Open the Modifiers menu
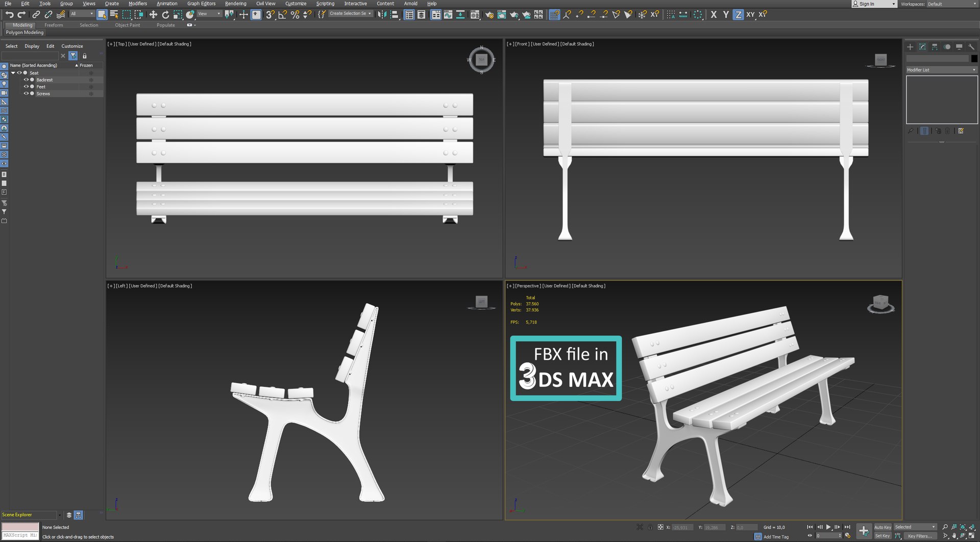This screenshot has width=980, height=542. coord(138,4)
